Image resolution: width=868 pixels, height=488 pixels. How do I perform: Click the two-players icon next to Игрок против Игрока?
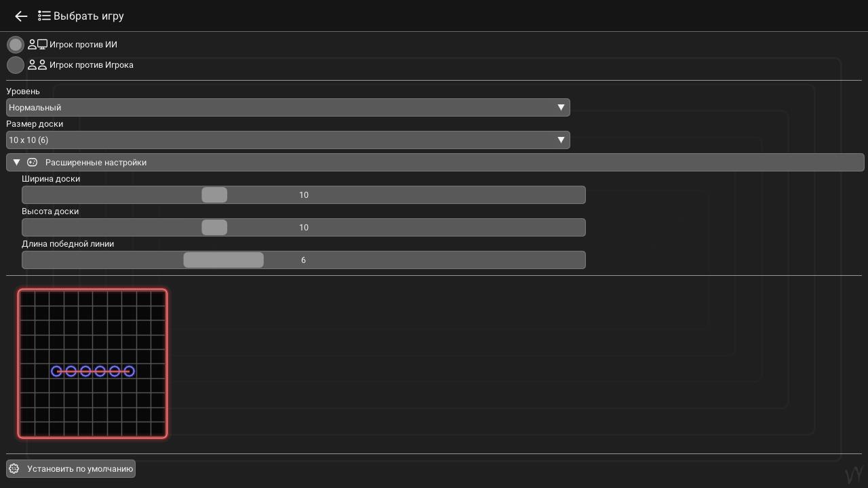pyautogui.click(x=37, y=64)
